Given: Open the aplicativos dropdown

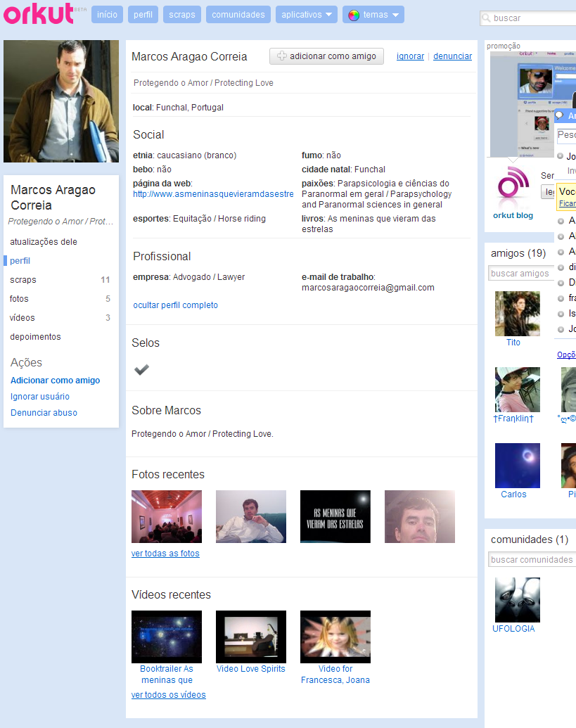Looking at the screenshot, I should 307,14.
